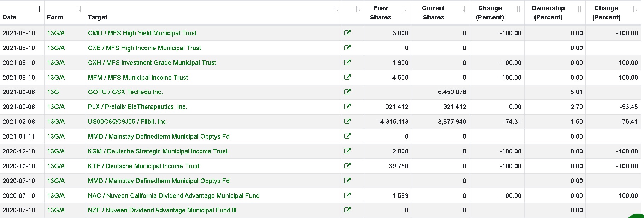The width and height of the screenshot is (644, 218).
Task: Click external link icon for CXH row
Action: click(348, 62)
